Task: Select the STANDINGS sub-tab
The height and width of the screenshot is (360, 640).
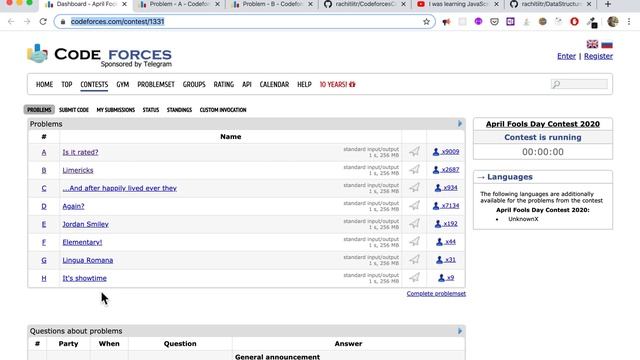Action: pos(179,110)
